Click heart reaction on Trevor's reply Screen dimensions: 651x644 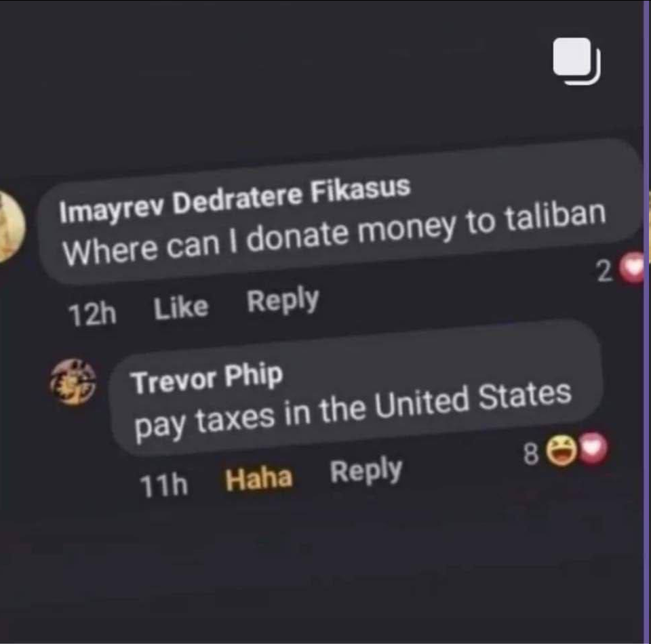coord(594,447)
